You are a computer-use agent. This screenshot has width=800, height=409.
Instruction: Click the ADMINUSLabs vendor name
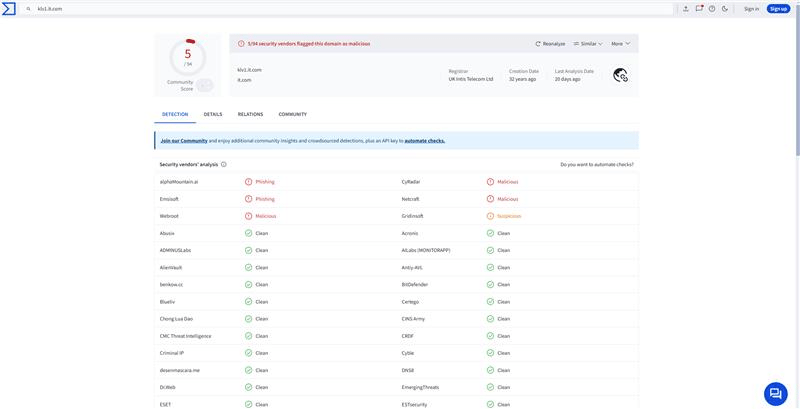pyautogui.click(x=175, y=250)
